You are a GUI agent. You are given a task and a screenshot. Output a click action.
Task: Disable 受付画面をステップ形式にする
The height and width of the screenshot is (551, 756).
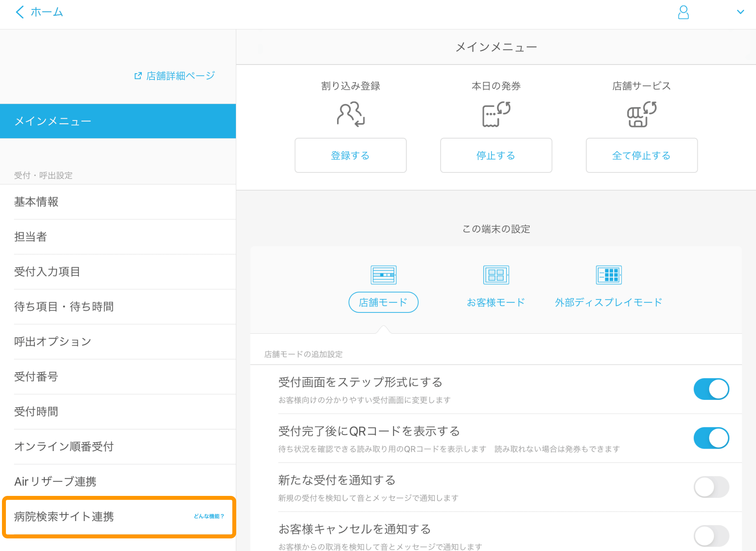(x=711, y=389)
